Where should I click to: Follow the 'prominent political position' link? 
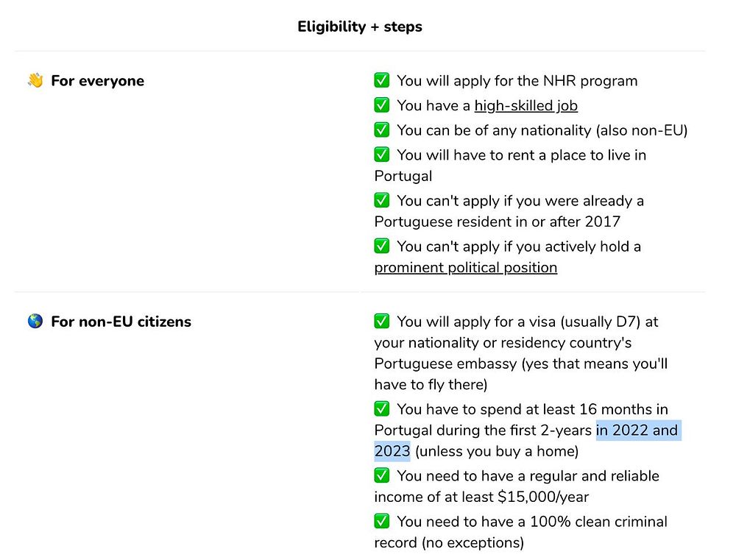pos(465,268)
